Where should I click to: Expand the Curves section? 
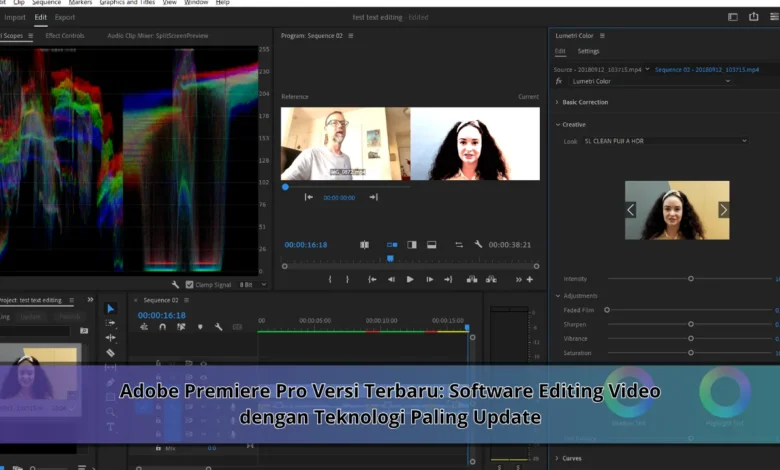point(557,458)
